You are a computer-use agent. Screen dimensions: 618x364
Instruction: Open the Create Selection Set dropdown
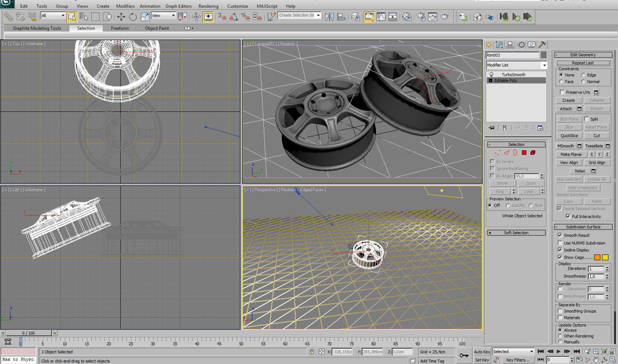click(299, 15)
